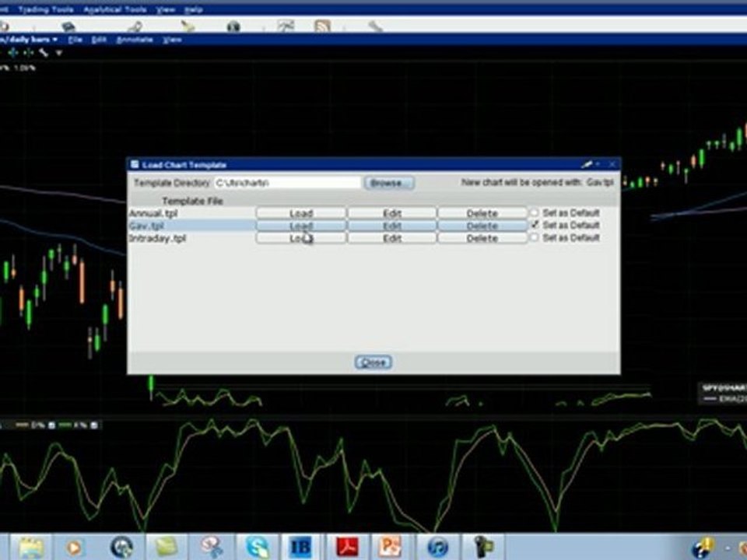This screenshot has width=747, height=560.
Task: Open the Trading Tools menu
Action: coord(46,9)
